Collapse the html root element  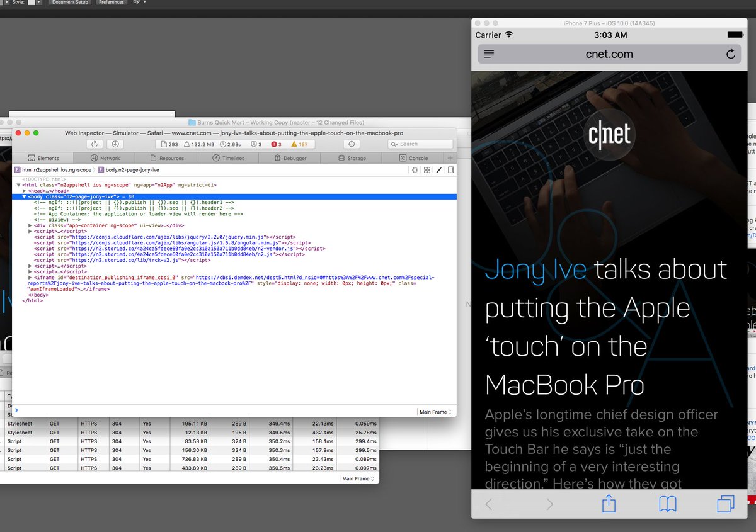(x=18, y=185)
